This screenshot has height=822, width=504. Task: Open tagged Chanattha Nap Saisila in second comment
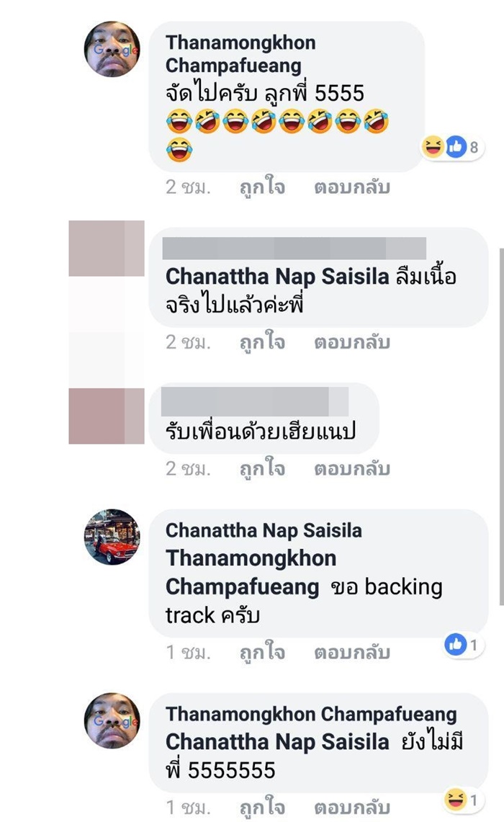point(277,276)
